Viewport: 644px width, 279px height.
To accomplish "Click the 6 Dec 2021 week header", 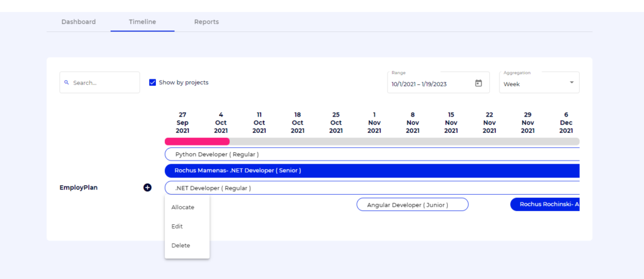I will coord(566,123).
